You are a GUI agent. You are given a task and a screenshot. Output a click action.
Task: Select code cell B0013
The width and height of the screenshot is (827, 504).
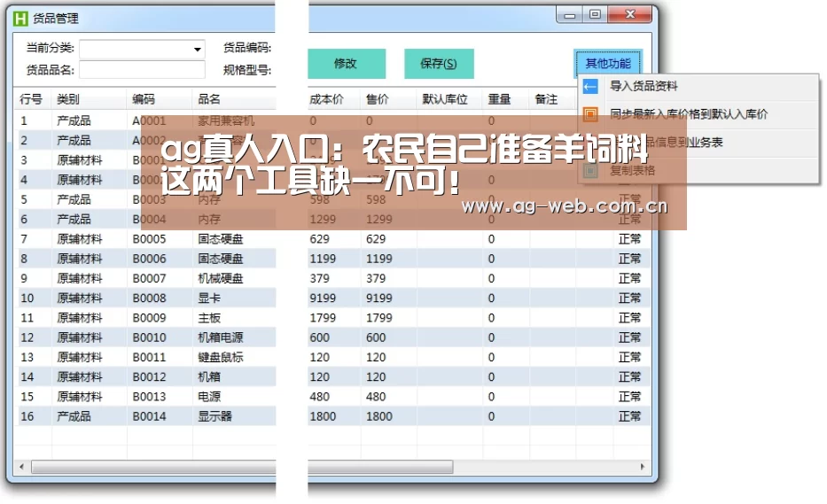pyautogui.click(x=149, y=397)
